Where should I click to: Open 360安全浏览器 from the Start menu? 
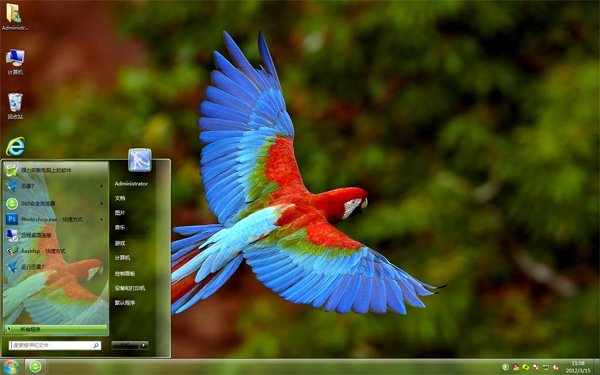pos(56,204)
